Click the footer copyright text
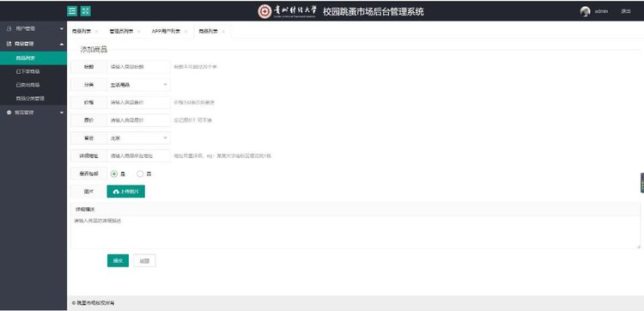Image resolution: width=644 pixels, height=311 pixels. pyautogui.click(x=94, y=303)
